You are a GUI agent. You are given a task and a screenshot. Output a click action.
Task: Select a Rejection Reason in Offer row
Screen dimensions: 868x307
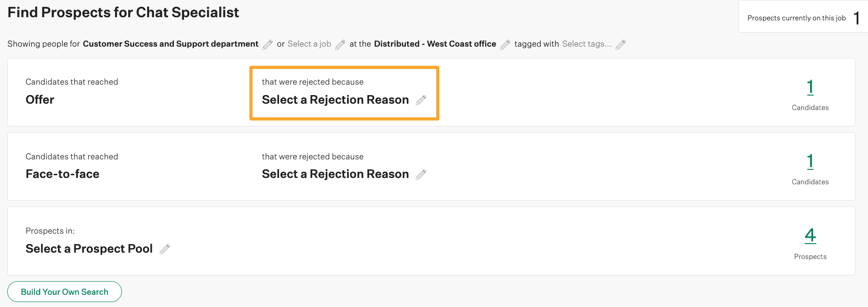[x=335, y=100]
